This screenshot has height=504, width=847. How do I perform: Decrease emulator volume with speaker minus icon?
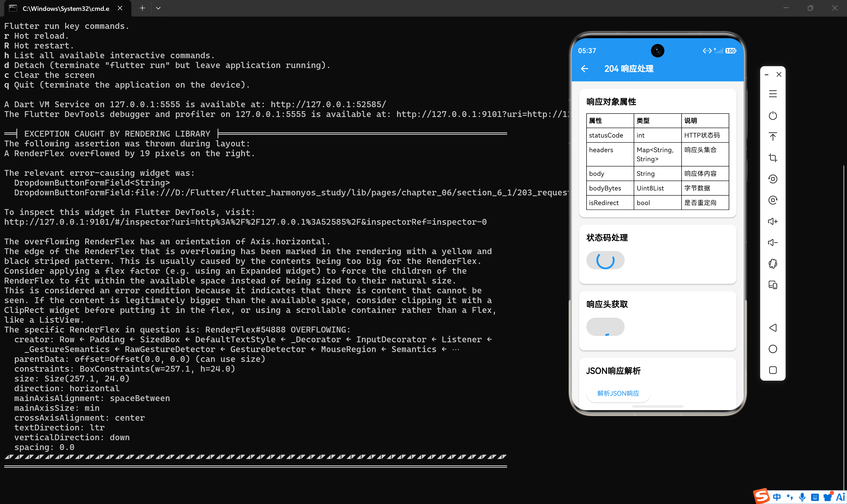[773, 242]
